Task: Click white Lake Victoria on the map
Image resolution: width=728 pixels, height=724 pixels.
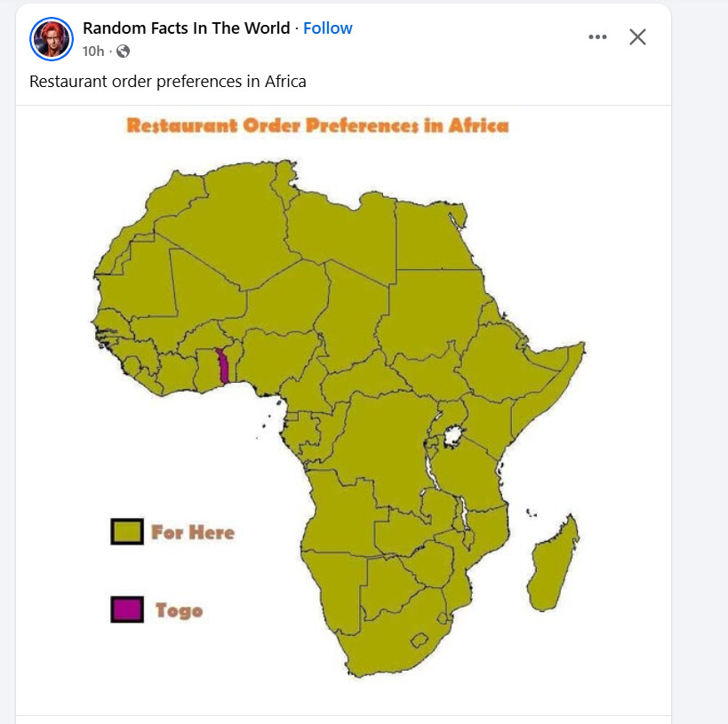Action: coord(453,436)
